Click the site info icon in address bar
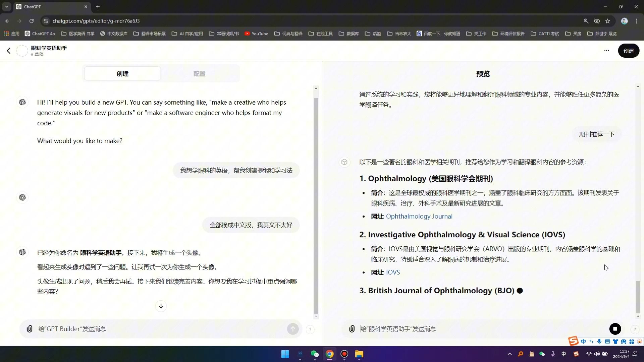Screen dimensions: 644x362 [x=46, y=21]
